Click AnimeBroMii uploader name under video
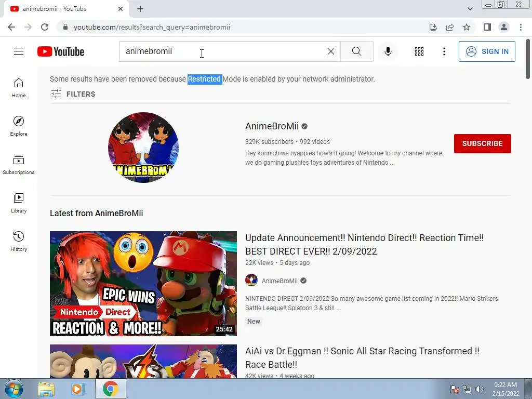The width and height of the screenshot is (532, 399). (280, 281)
